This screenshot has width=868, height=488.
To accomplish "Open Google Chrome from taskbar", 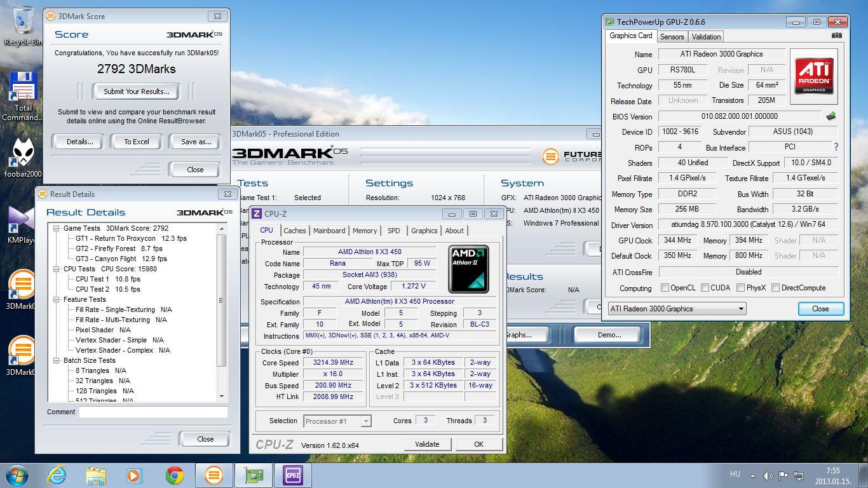I will [174, 475].
